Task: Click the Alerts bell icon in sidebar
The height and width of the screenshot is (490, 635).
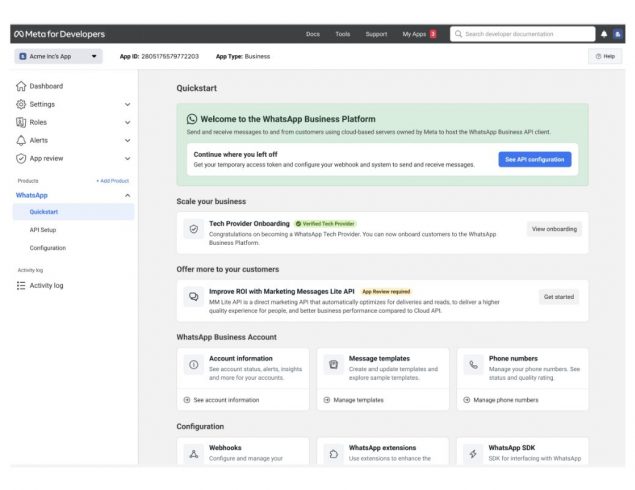Action: coord(21,141)
